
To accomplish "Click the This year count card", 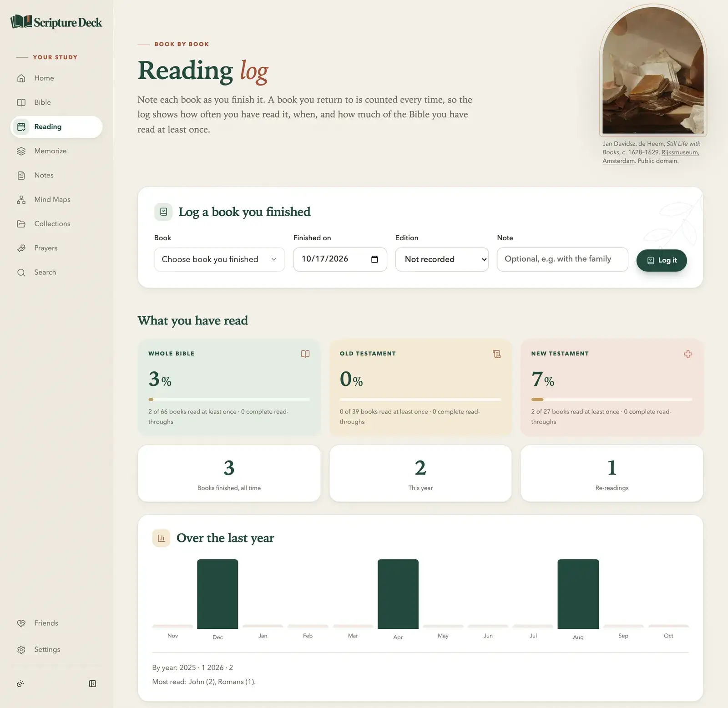I will [420, 474].
